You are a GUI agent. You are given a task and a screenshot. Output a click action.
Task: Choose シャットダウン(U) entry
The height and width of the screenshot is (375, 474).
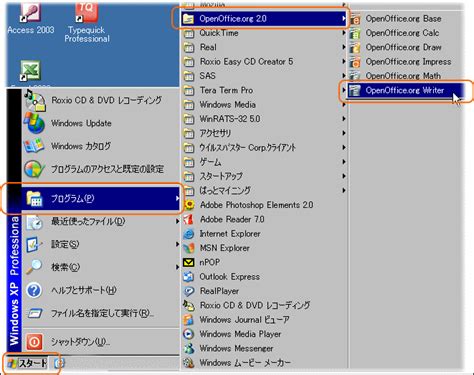click(x=101, y=342)
